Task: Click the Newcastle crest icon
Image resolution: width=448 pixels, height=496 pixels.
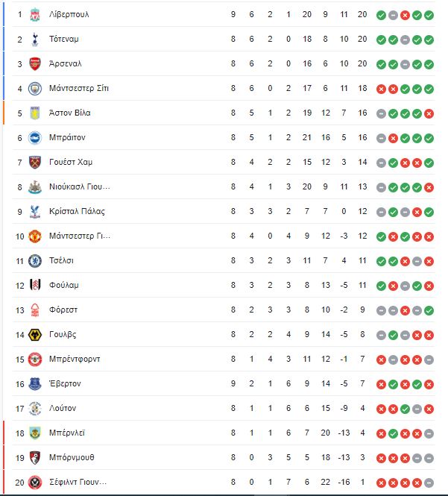Action: 35,187
